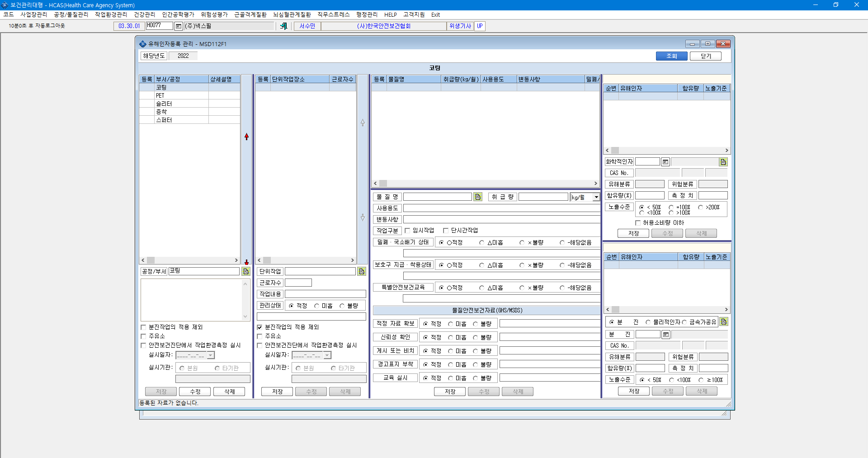Expand the kg/월 unit dropdown
868x458 pixels.
click(x=596, y=197)
